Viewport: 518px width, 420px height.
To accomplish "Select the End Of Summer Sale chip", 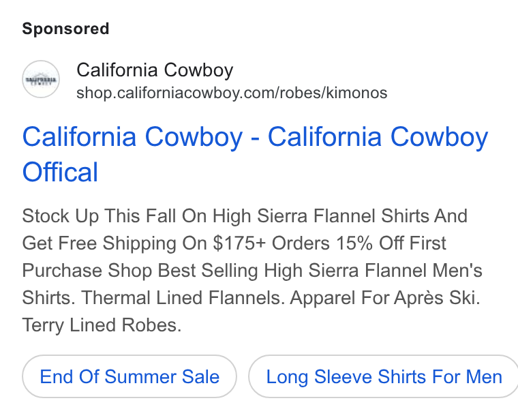I will point(129,376).
